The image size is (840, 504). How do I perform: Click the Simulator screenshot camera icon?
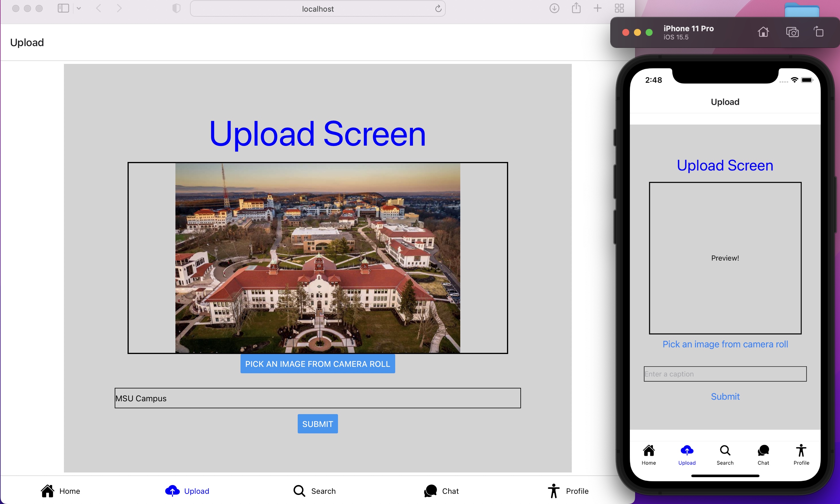click(x=792, y=32)
